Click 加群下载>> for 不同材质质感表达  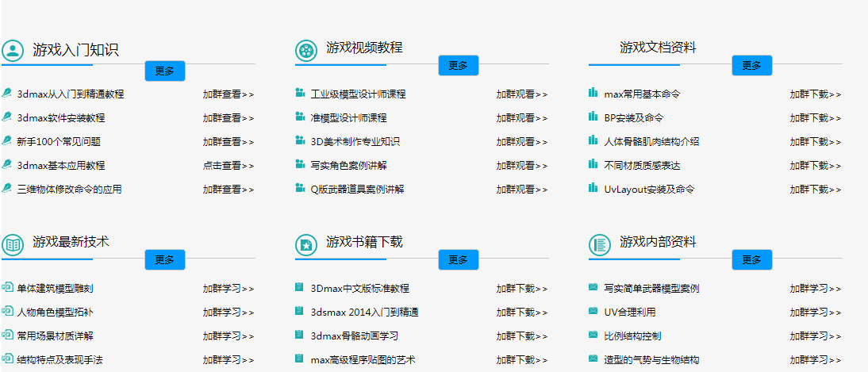pyautogui.click(x=816, y=166)
